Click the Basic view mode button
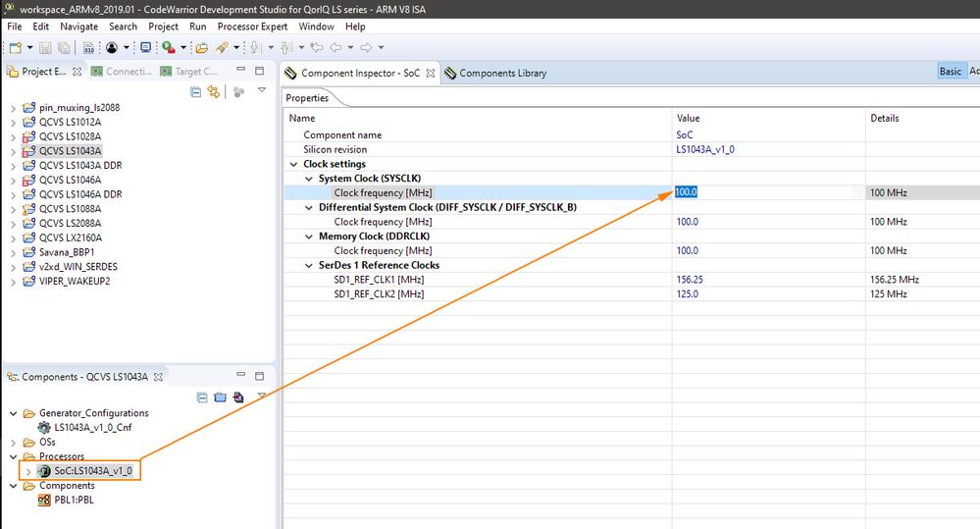This screenshot has height=529, width=980. 950,72
